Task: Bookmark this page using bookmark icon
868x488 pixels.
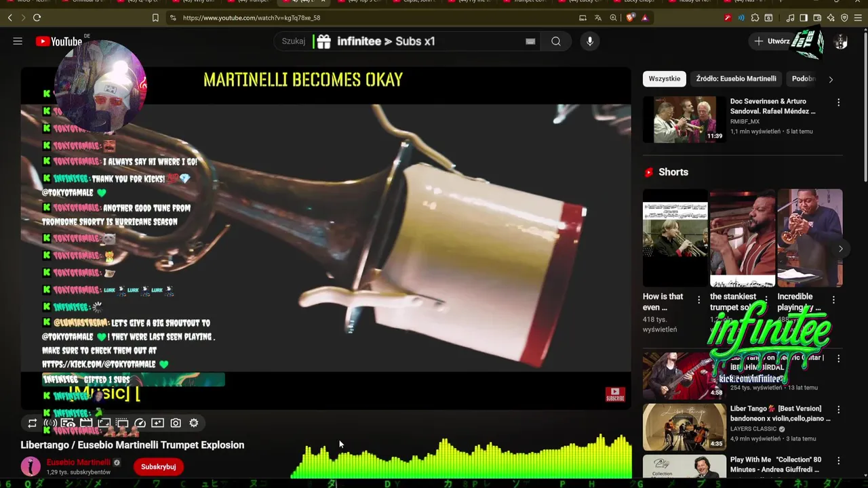Action: tap(155, 18)
